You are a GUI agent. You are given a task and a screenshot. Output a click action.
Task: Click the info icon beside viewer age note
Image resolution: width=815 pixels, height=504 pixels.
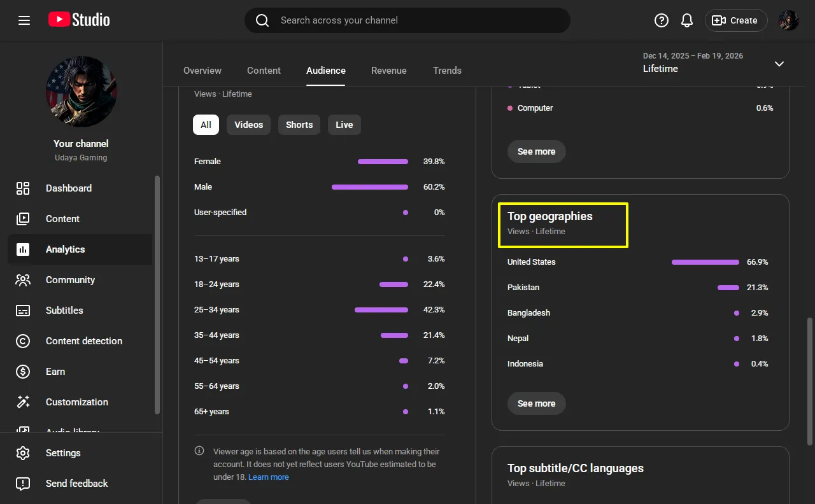tap(199, 451)
